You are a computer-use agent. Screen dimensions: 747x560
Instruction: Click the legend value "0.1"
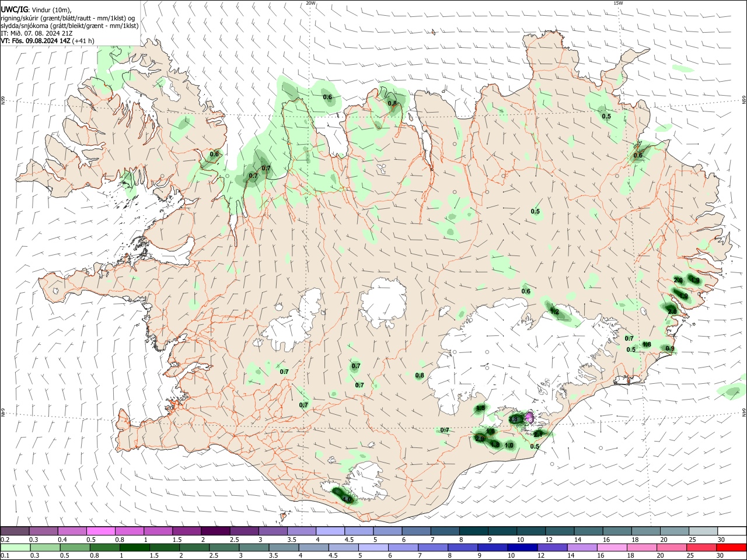point(5,556)
